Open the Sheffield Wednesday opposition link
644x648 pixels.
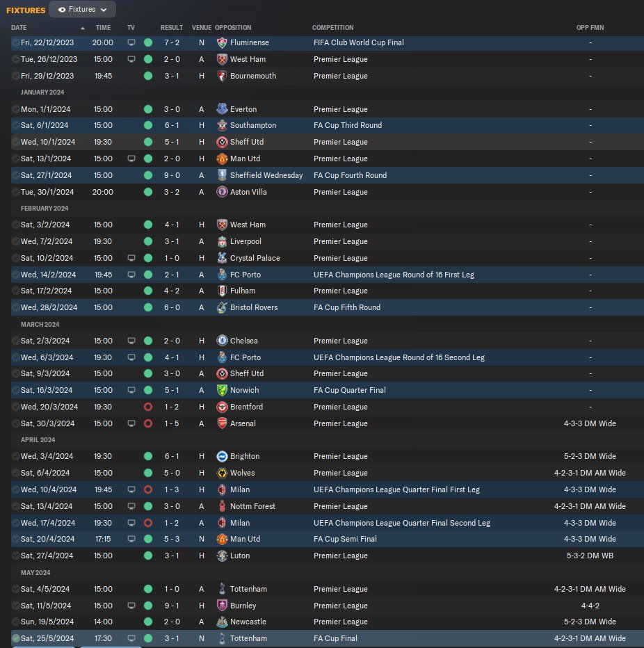pos(266,175)
